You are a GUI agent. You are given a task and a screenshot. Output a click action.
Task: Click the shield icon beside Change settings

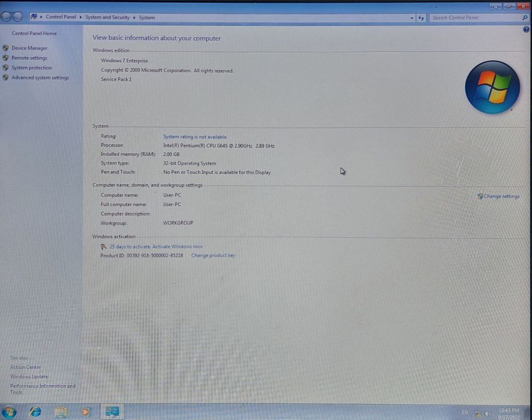click(x=480, y=196)
